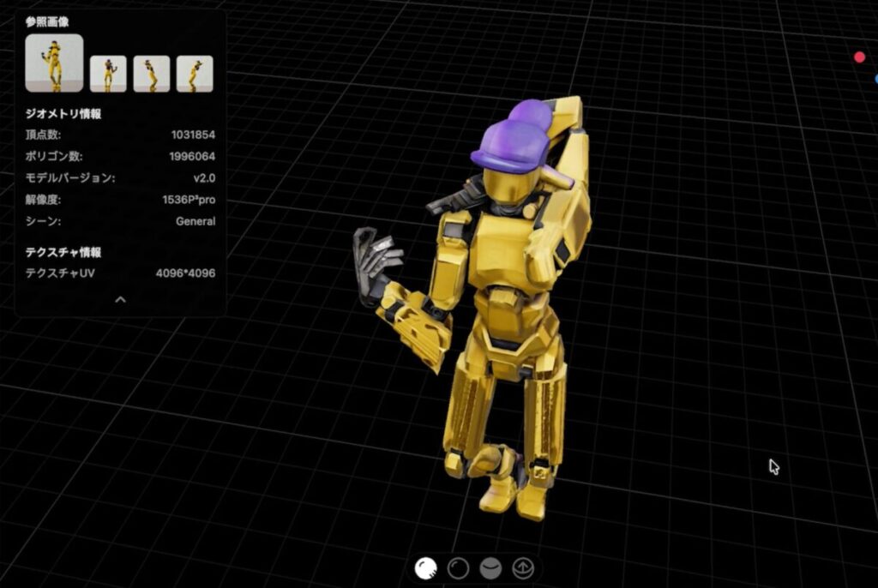Switch to the outlined sphere view mode
Viewport: 878px width, 588px height.
click(459, 567)
